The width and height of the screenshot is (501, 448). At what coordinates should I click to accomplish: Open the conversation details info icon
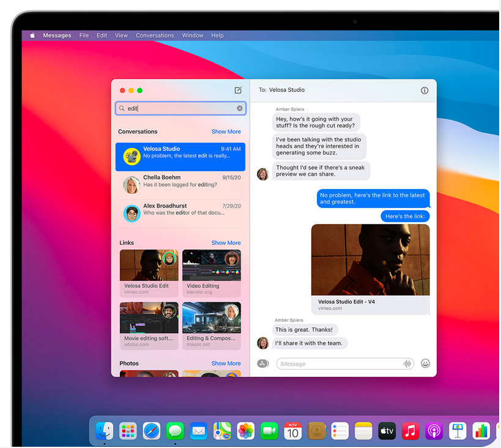[x=425, y=91]
